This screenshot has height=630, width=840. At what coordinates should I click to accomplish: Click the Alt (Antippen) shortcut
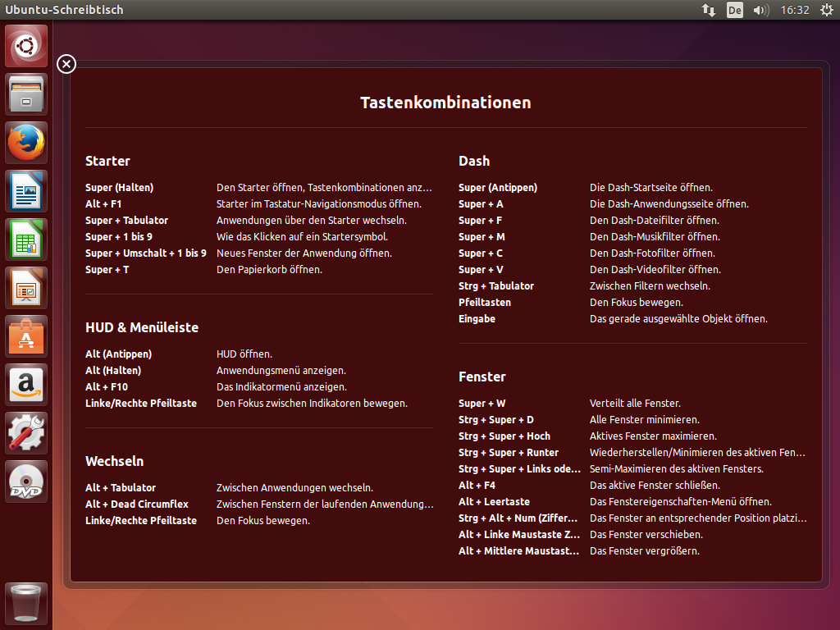(x=118, y=354)
